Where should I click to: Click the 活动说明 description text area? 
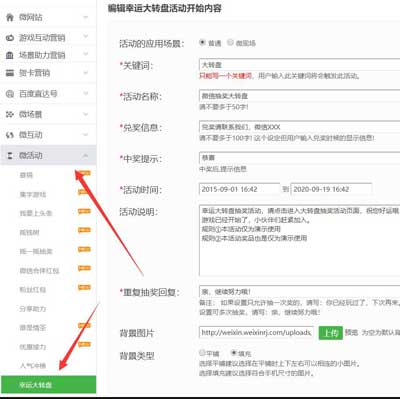tap(299, 241)
